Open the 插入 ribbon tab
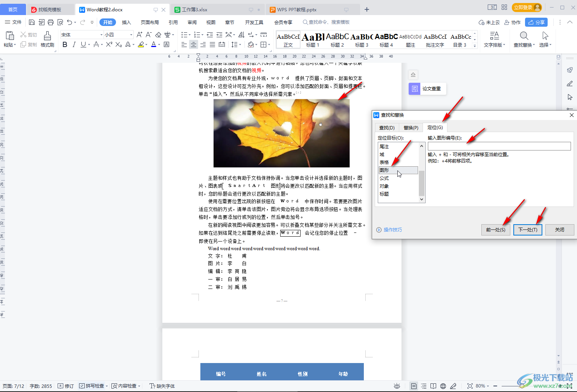Viewport: 577px width, 392px height. pos(126,22)
